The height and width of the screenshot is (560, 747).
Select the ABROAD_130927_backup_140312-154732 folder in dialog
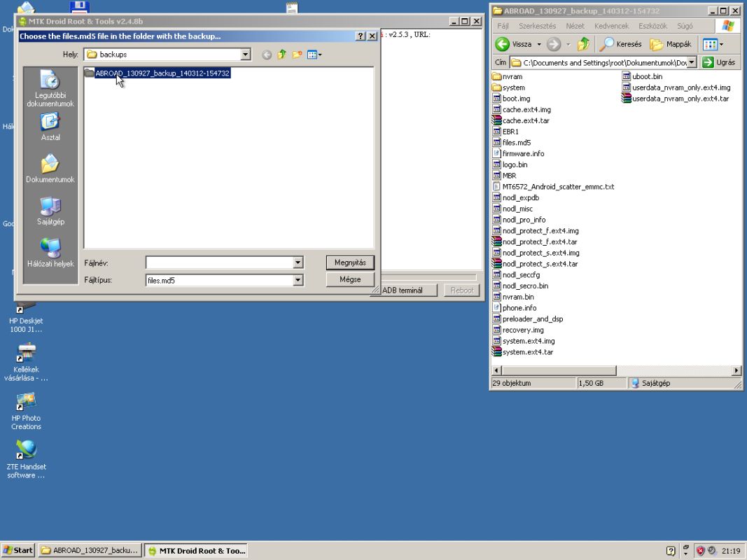(158, 73)
